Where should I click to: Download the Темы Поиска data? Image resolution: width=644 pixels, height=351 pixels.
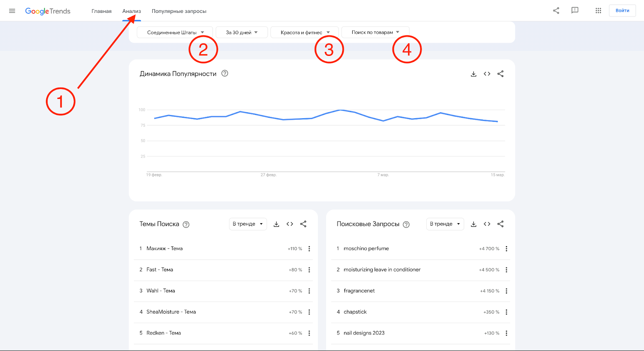click(277, 224)
